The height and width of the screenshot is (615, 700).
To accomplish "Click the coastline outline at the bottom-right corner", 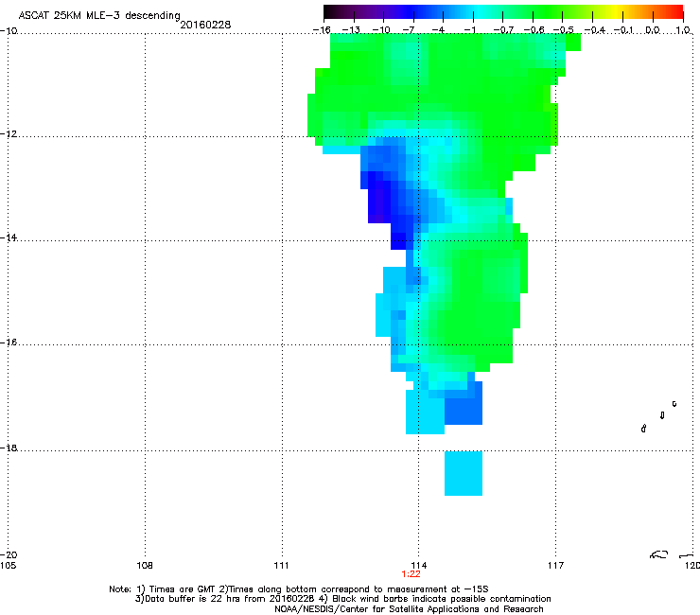I will (x=659, y=554).
